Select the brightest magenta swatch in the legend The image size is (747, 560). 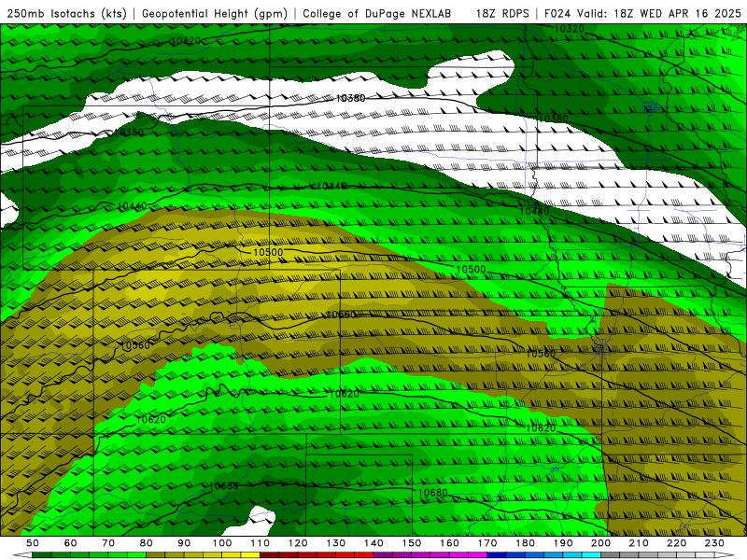(x=477, y=554)
